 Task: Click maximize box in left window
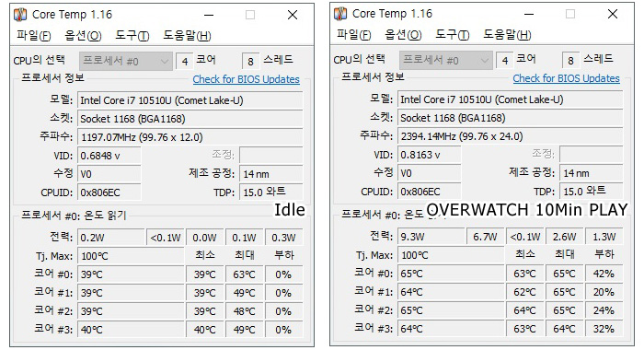tap(250, 16)
